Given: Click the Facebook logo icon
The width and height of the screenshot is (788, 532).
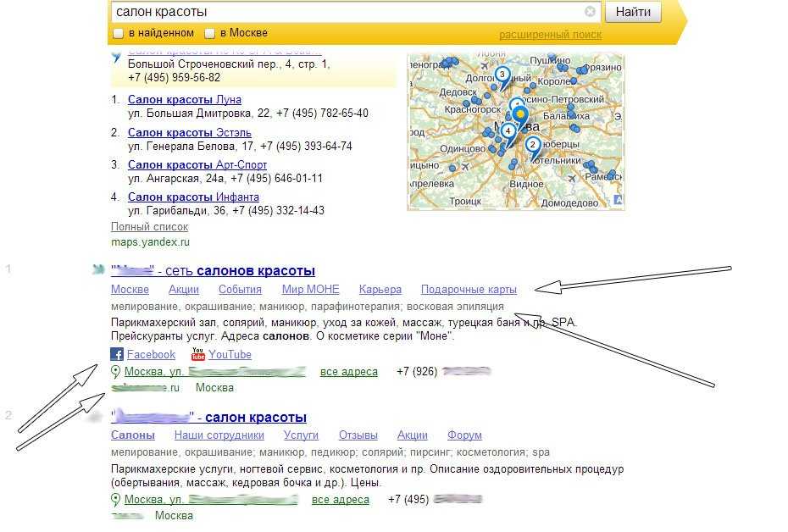Looking at the screenshot, I should pyautogui.click(x=117, y=354).
